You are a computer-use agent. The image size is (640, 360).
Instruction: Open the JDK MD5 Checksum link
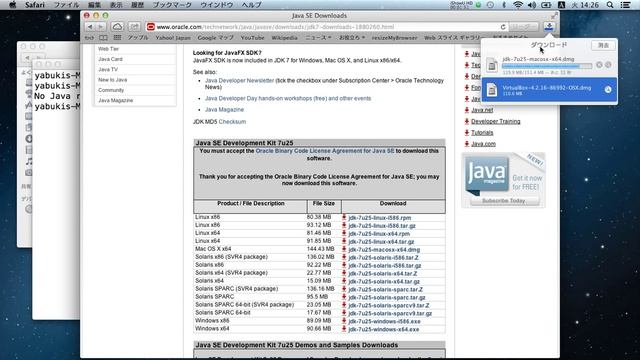point(232,122)
